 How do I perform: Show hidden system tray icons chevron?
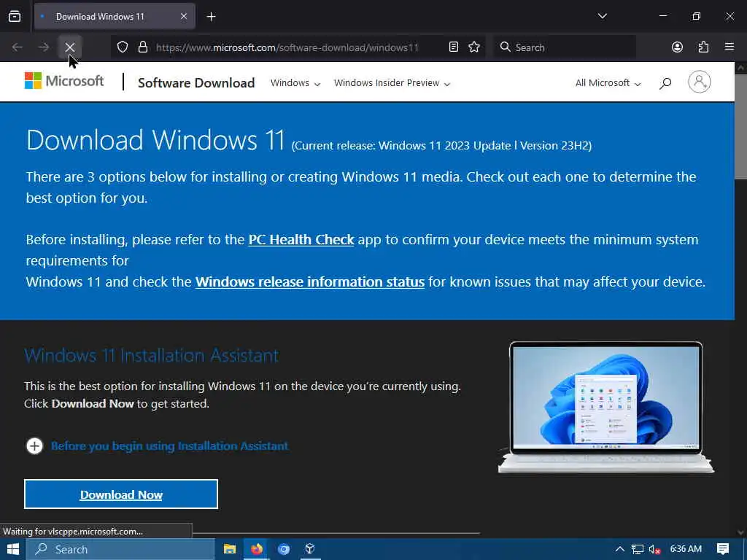point(620,549)
